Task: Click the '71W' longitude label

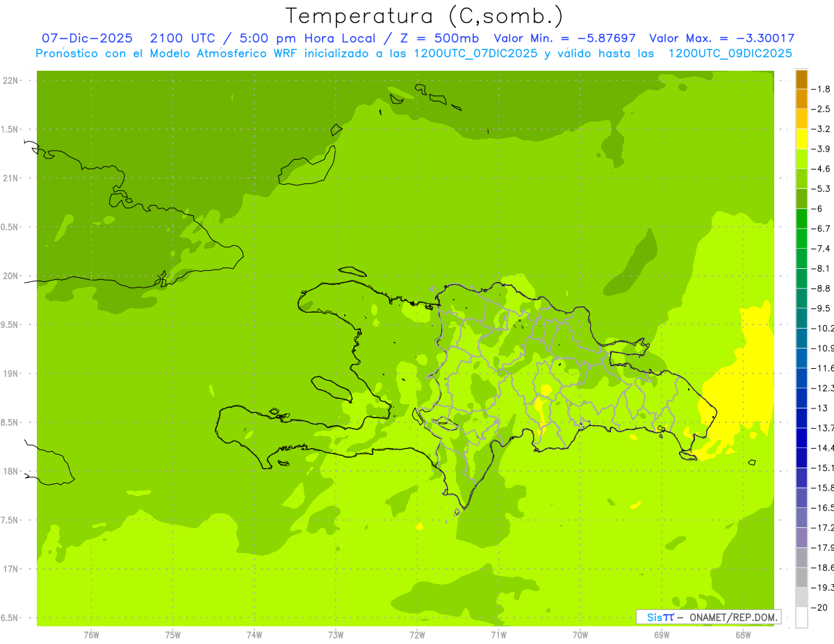Action: point(498,635)
